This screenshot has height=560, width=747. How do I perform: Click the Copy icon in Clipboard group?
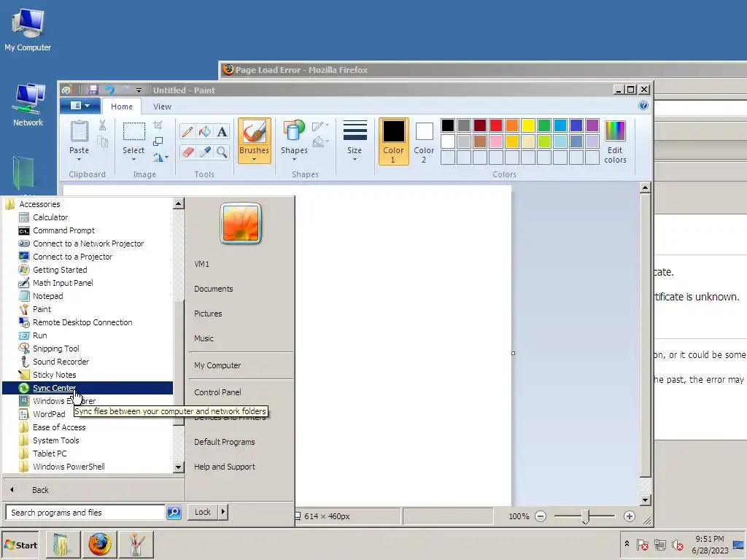click(102, 141)
